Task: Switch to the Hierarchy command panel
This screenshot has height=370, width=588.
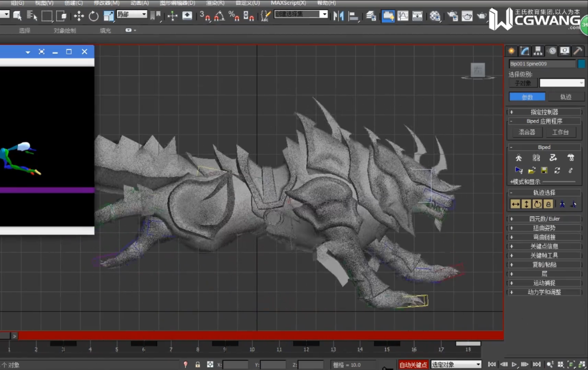Action: coord(538,51)
